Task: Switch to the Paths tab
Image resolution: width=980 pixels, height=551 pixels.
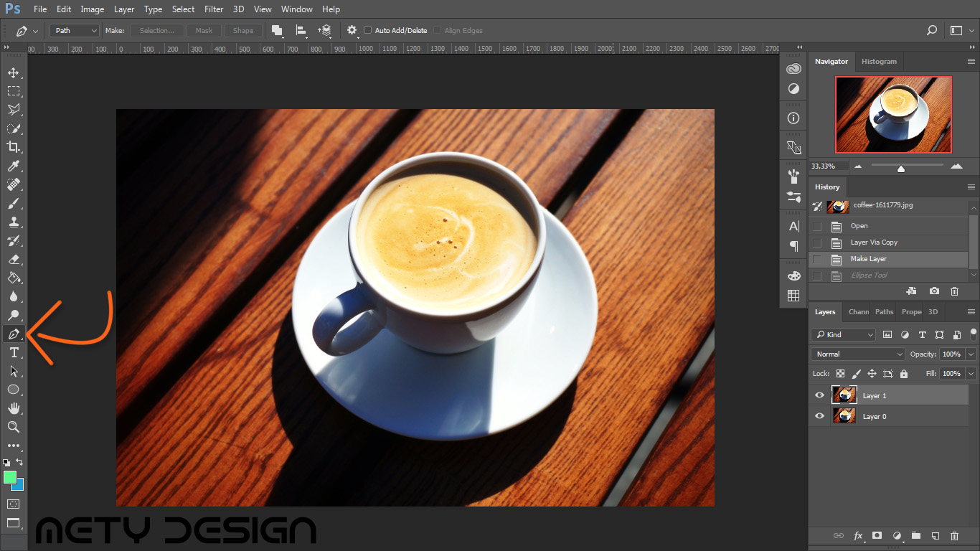Action: [885, 312]
